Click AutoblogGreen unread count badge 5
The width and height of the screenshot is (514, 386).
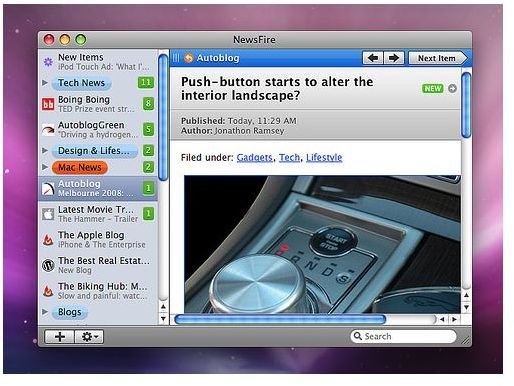(149, 129)
